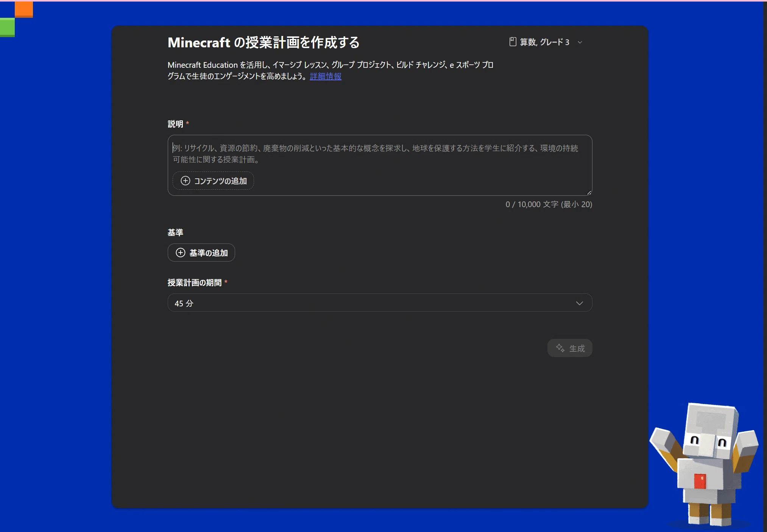Click the 基準 section label
This screenshot has height=532, width=767.
pyautogui.click(x=175, y=232)
